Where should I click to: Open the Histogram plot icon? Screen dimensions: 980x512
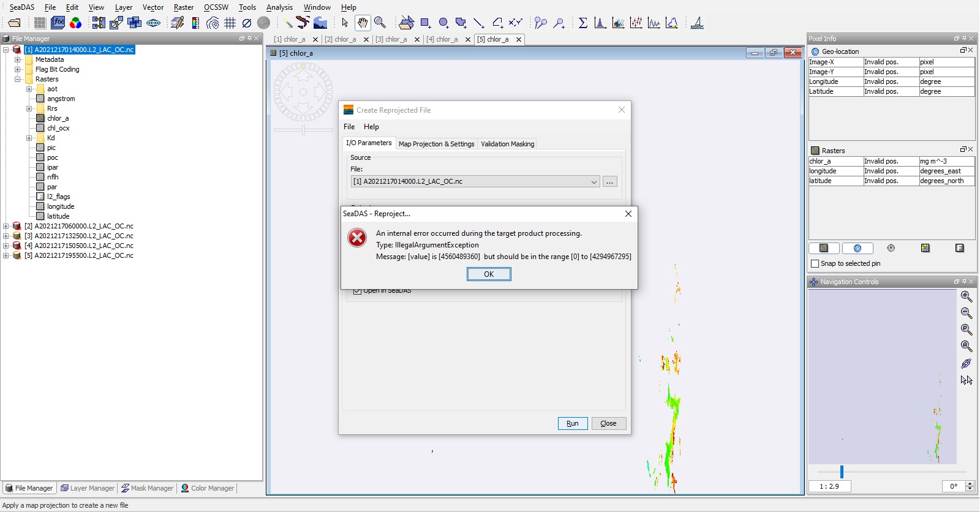tap(600, 23)
